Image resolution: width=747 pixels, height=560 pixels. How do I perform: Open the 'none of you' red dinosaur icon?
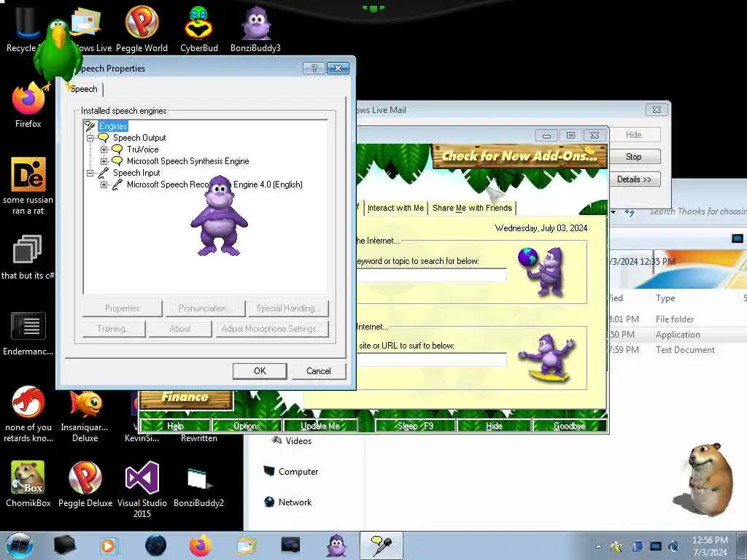pos(28,413)
